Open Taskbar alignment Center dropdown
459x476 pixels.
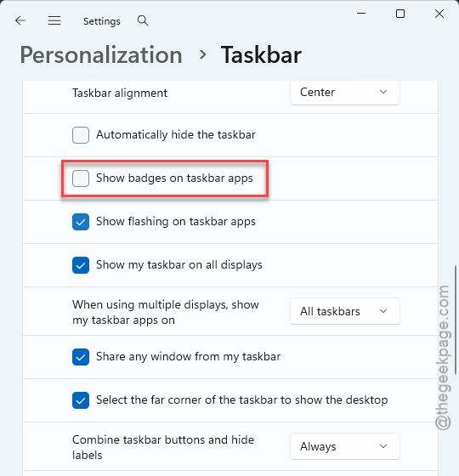pos(345,93)
